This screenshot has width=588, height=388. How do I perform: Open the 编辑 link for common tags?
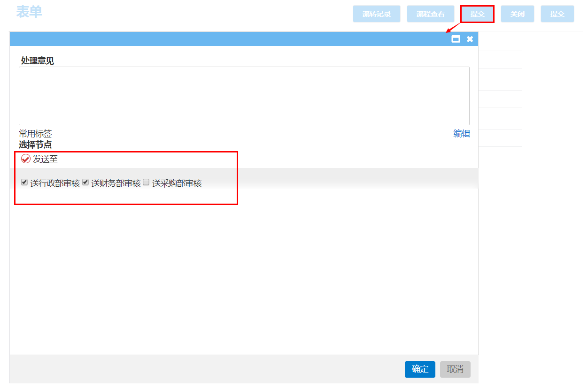point(461,134)
